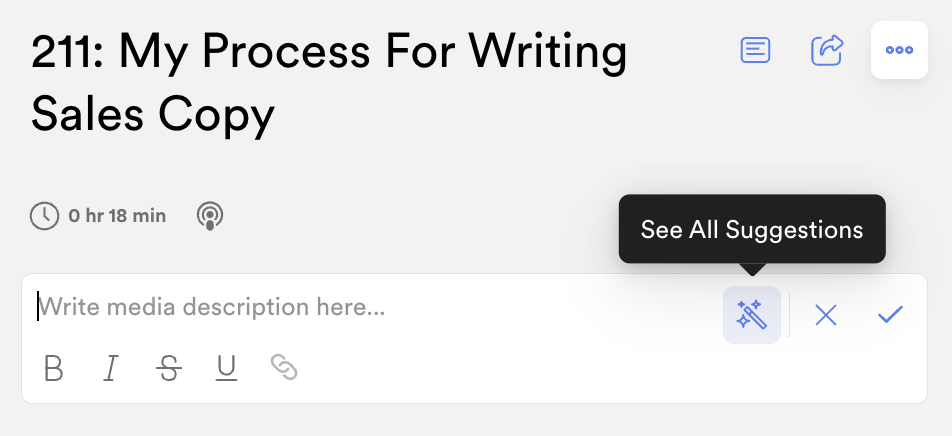The height and width of the screenshot is (436, 952).
Task: Toggle bold formatting
Action: pyautogui.click(x=53, y=368)
